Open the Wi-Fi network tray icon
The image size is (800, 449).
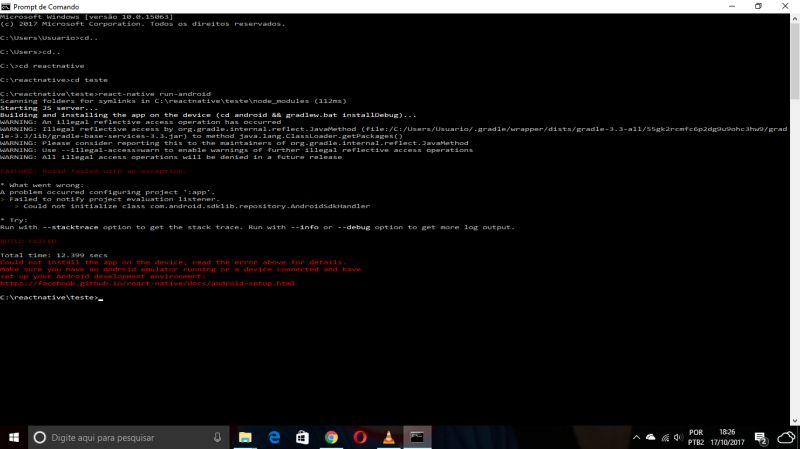click(x=665, y=437)
